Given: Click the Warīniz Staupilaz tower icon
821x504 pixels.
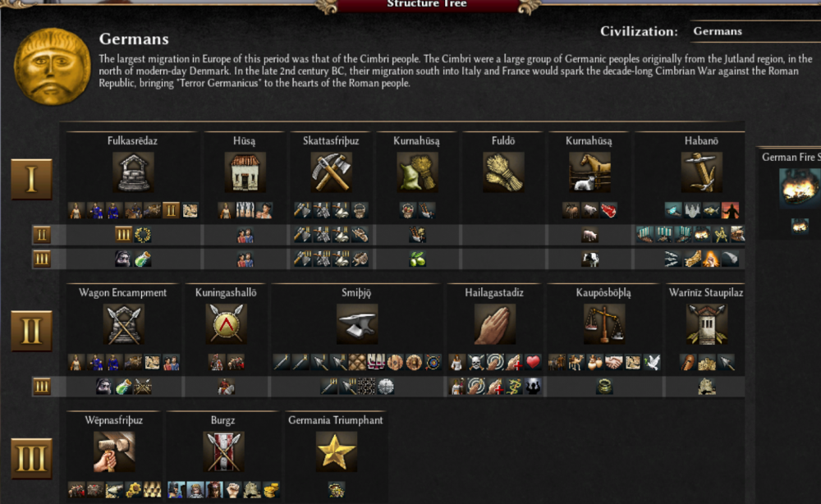Looking at the screenshot, I should pyautogui.click(x=706, y=324).
